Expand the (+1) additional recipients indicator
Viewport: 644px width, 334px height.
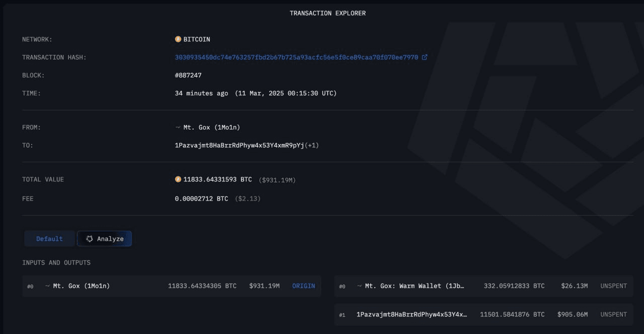[312, 146]
